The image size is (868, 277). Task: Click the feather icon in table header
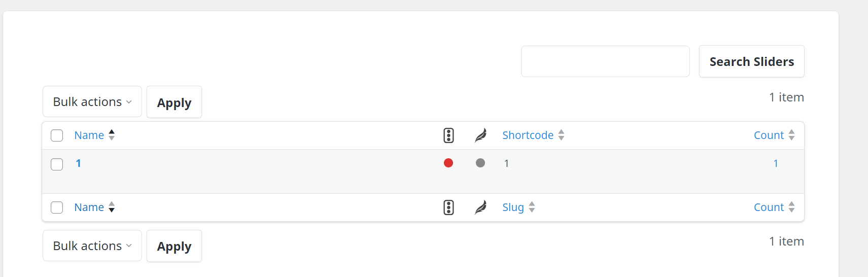click(480, 135)
